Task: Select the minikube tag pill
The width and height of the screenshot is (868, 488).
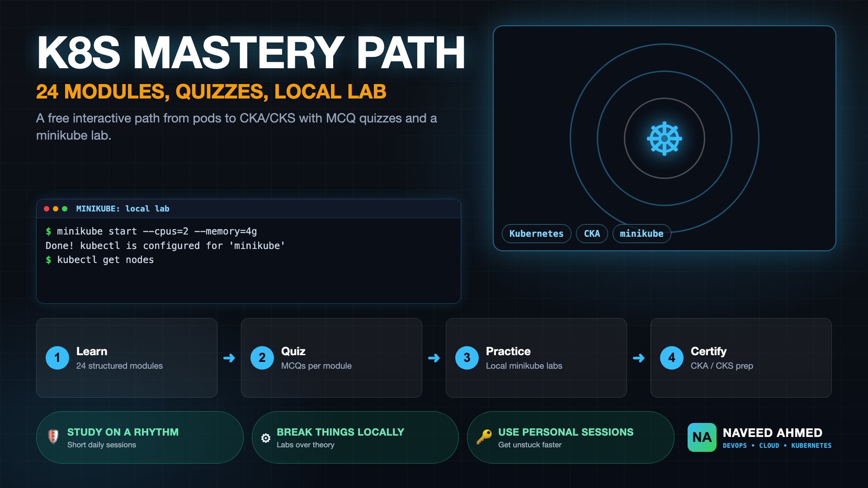Action: [x=642, y=234]
